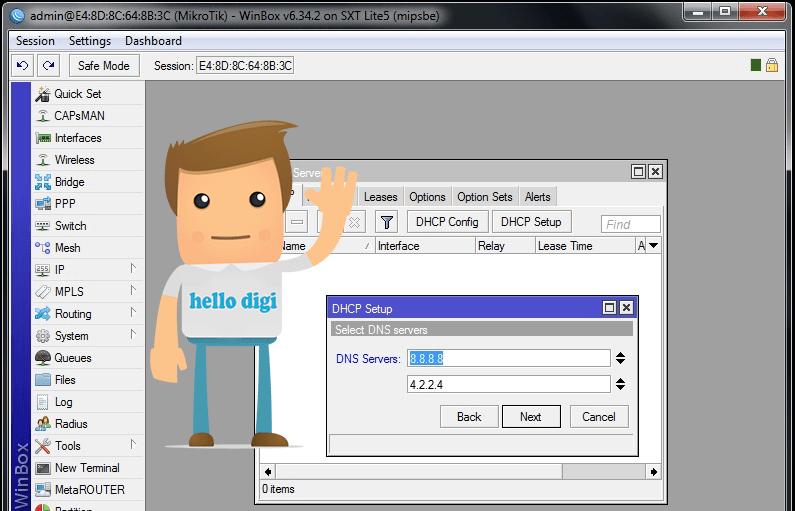Click the System gear icon in sidebar
Image resolution: width=795 pixels, height=511 pixels.
click(x=43, y=336)
